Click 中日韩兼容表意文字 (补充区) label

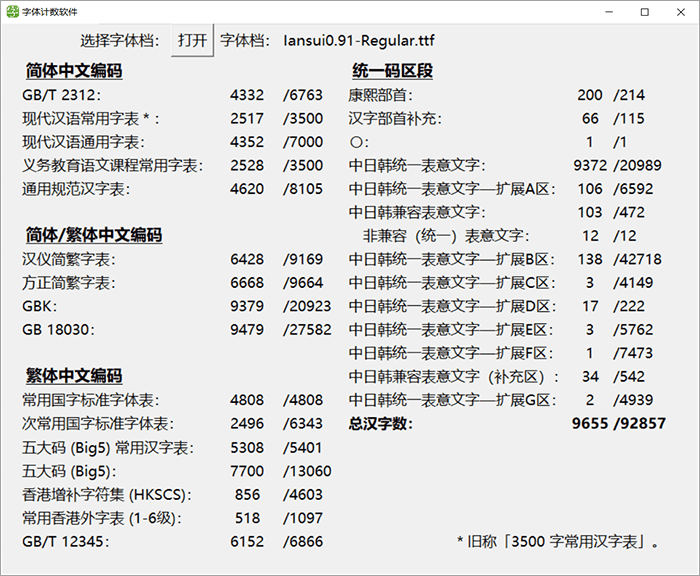[x=454, y=377]
